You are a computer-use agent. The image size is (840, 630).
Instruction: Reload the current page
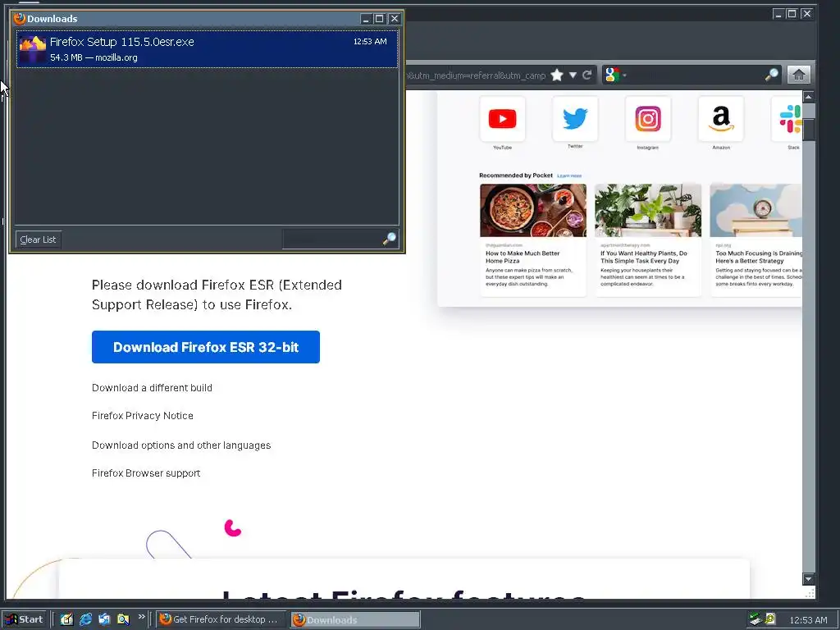click(x=587, y=75)
